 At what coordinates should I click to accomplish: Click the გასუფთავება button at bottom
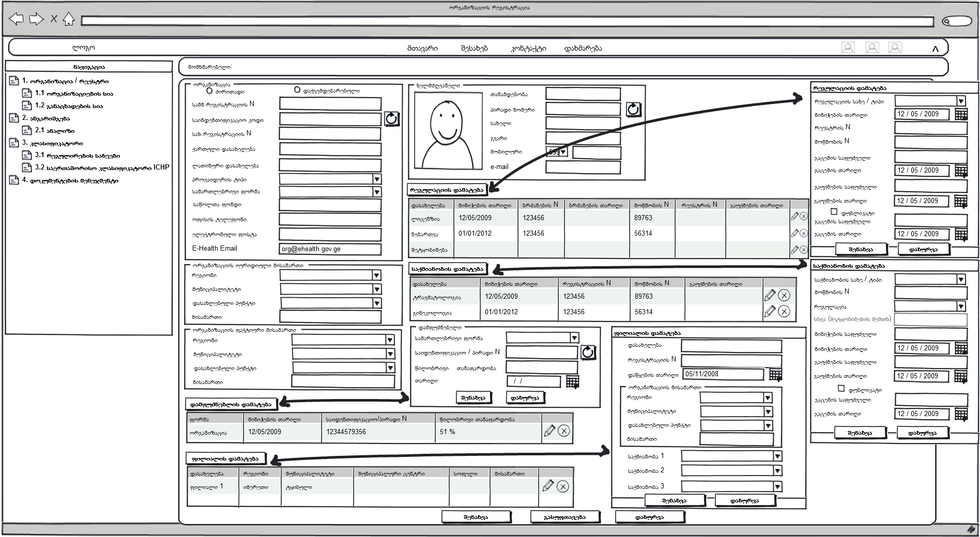tap(565, 516)
